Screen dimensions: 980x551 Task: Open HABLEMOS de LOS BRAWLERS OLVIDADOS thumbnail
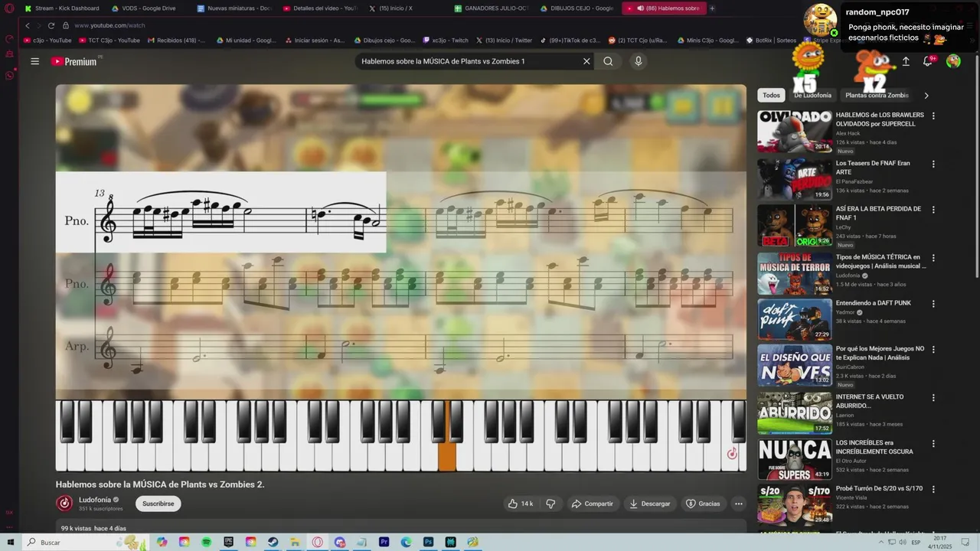click(x=795, y=132)
